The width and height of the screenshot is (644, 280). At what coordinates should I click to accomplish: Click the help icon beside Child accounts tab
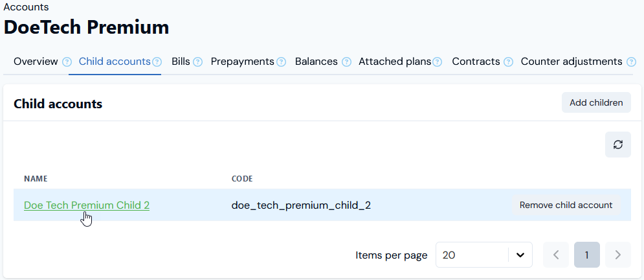(x=157, y=62)
